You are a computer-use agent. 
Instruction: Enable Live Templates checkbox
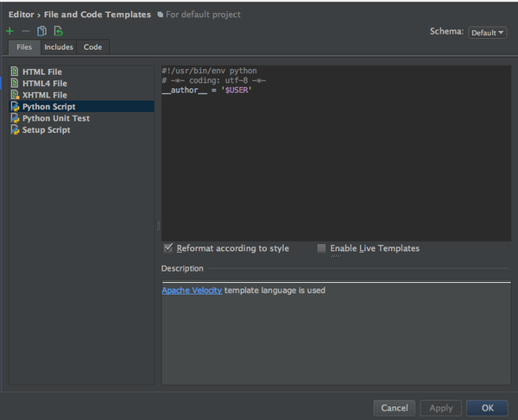(x=322, y=248)
